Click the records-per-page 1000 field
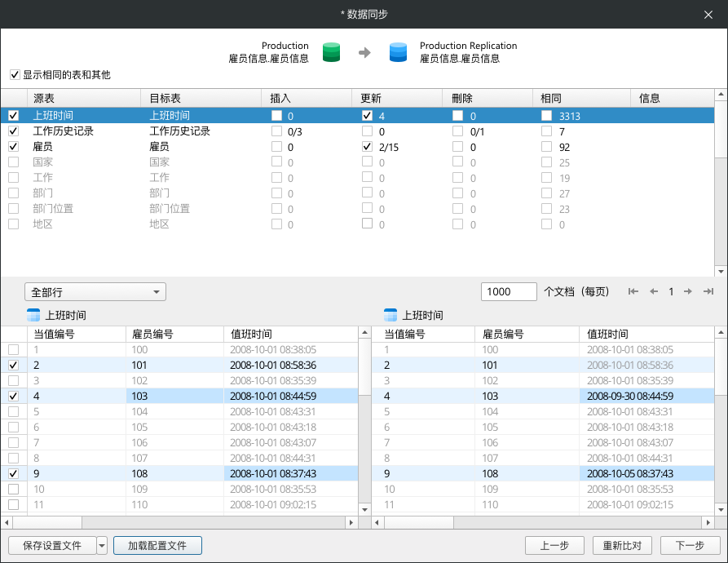 click(509, 292)
